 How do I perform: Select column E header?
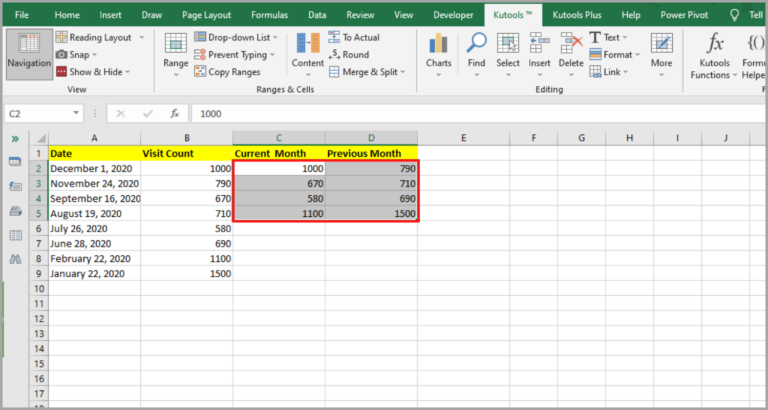[465, 137]
